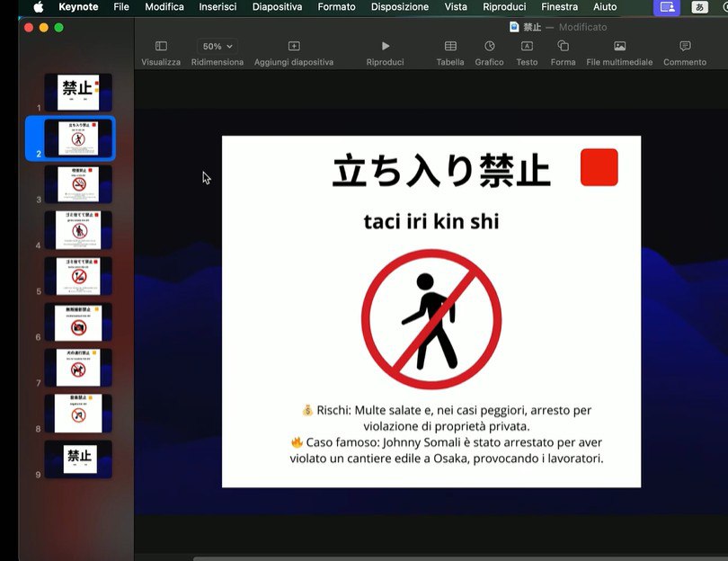This screenshot has width=728, height=561.
Task: Click the Aggiungi diapositiva icon
Action: pos(294,46)
